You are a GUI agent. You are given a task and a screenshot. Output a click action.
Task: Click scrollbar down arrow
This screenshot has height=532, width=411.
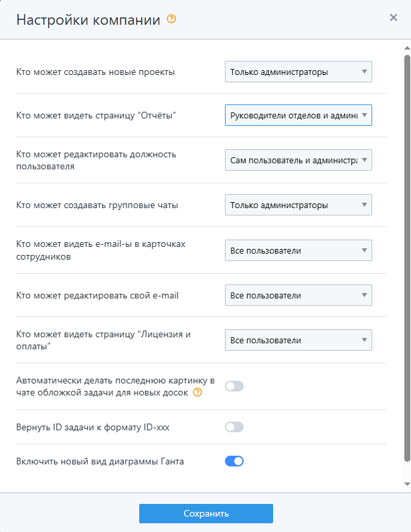406,483
